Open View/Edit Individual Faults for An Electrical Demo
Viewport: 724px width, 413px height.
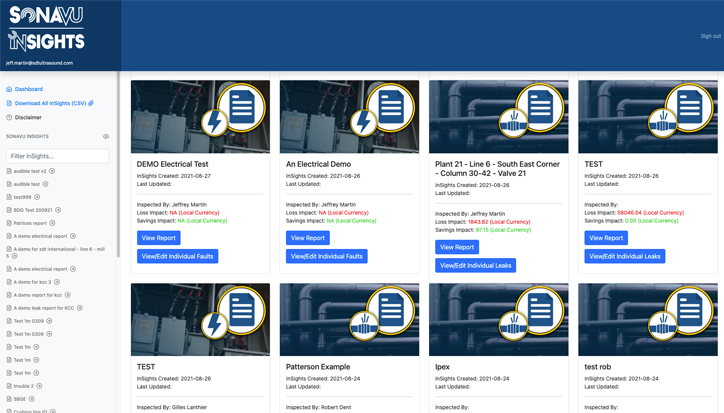pyautogui.click(x=326, y=256)
